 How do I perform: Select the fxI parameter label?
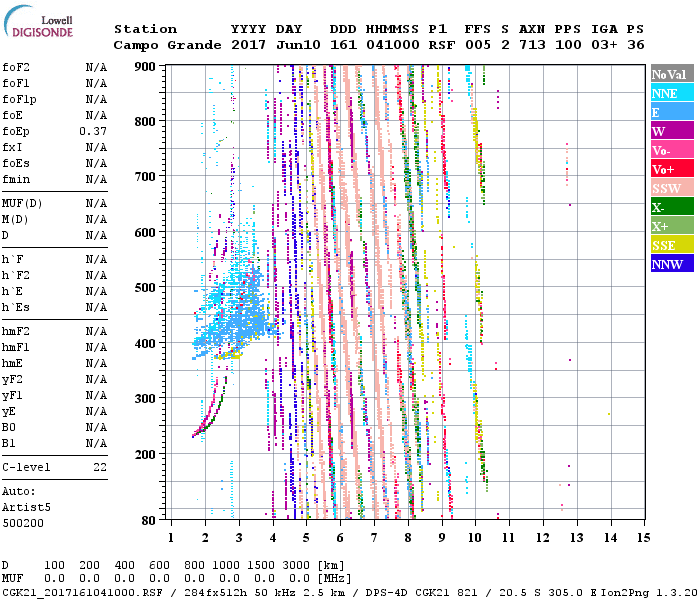12,147
